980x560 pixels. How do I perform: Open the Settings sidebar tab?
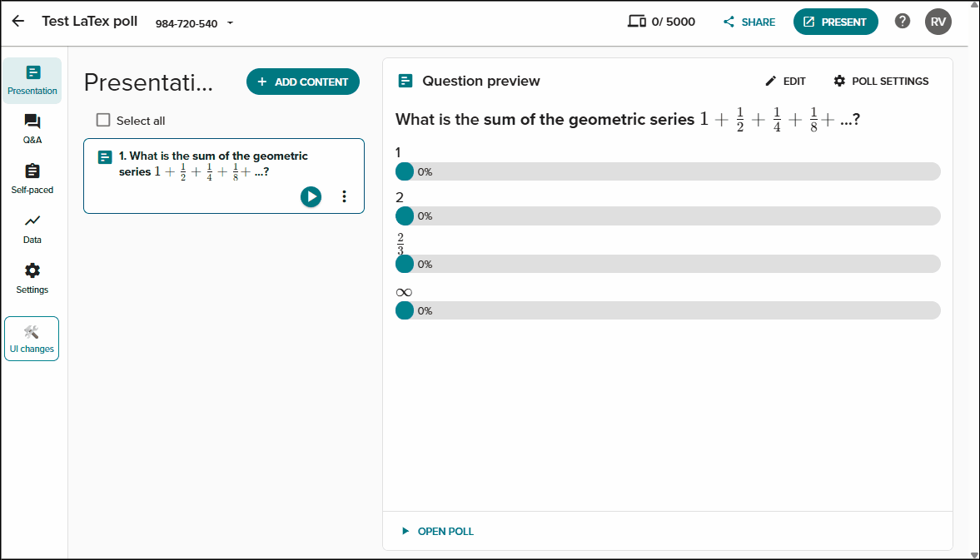pos(32,279)
